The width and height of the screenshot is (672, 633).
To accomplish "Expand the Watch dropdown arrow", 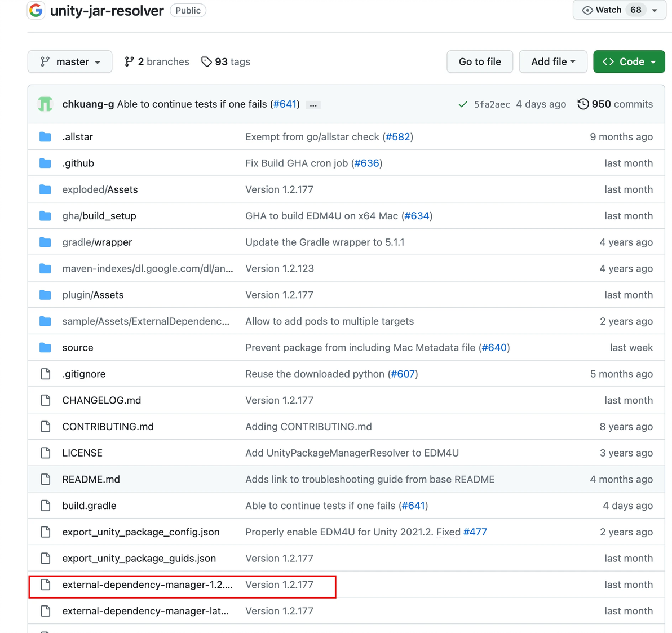I will coord(655,10).
